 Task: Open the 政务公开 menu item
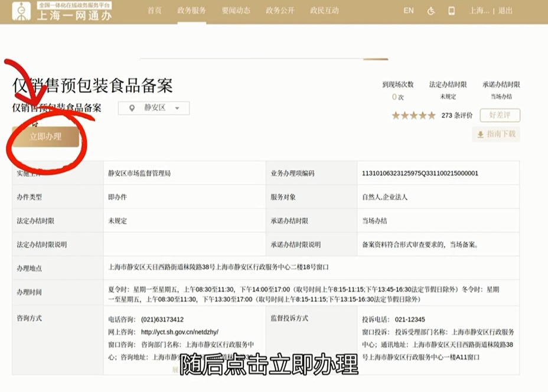(280, 11)
